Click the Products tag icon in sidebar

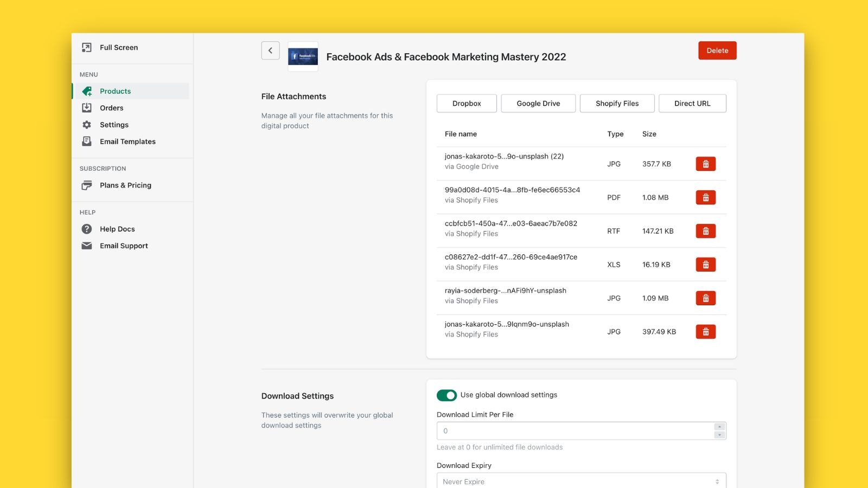point(87,91)
